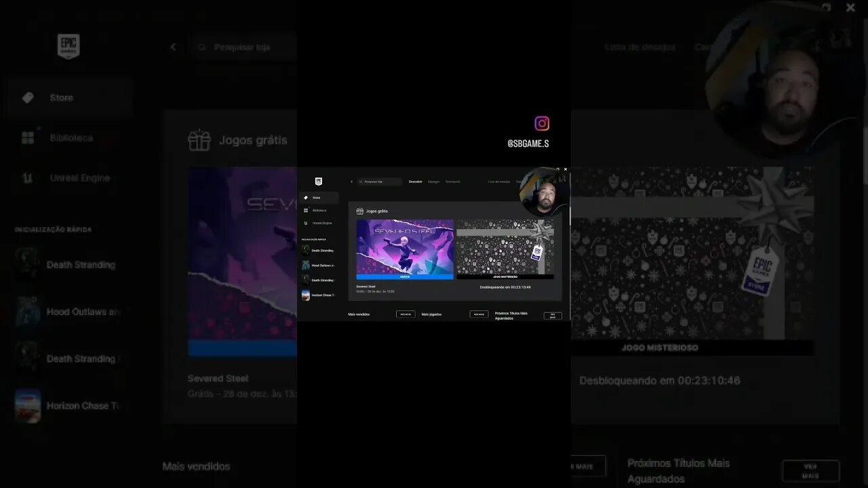Click JOGO MISTERIOSO bar in small window
Screen dimensions: 868x488
coord(505,277)
